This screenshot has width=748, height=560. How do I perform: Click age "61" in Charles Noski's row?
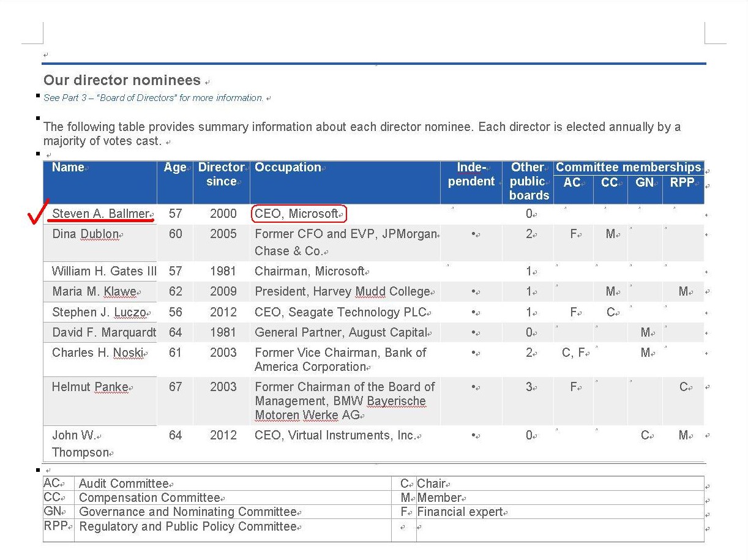(x=175, y=353)
